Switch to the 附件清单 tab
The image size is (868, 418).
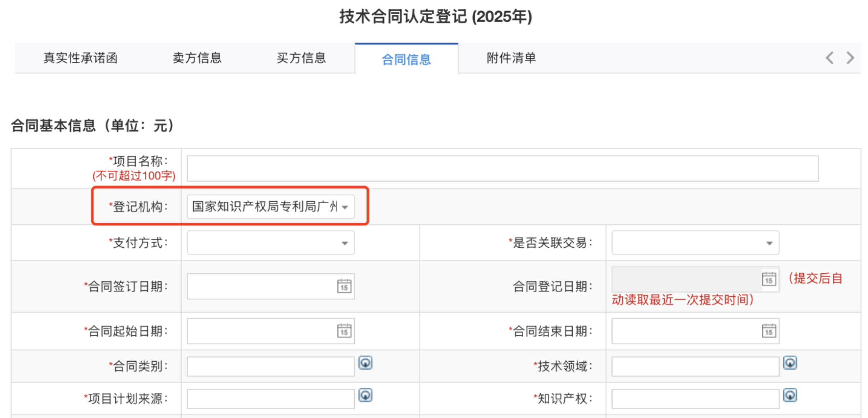click(x=511, y=58)
